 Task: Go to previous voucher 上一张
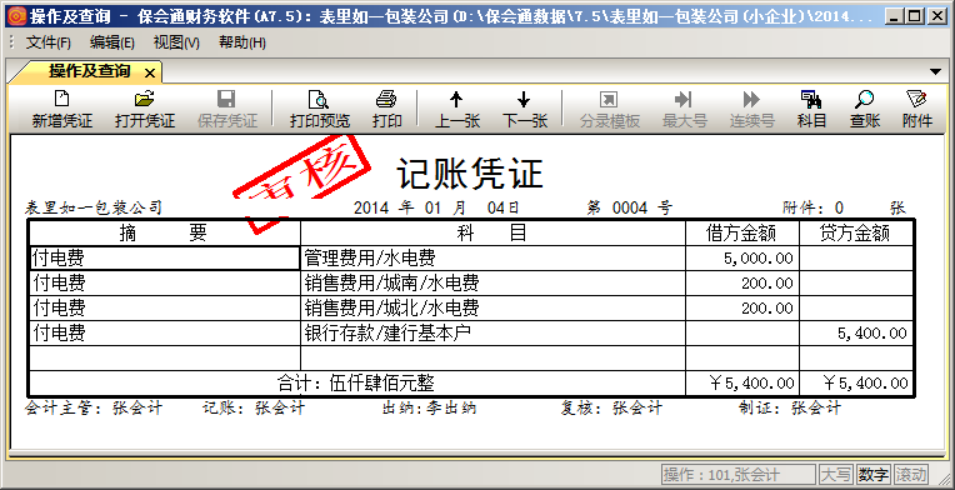coord(457,100)
